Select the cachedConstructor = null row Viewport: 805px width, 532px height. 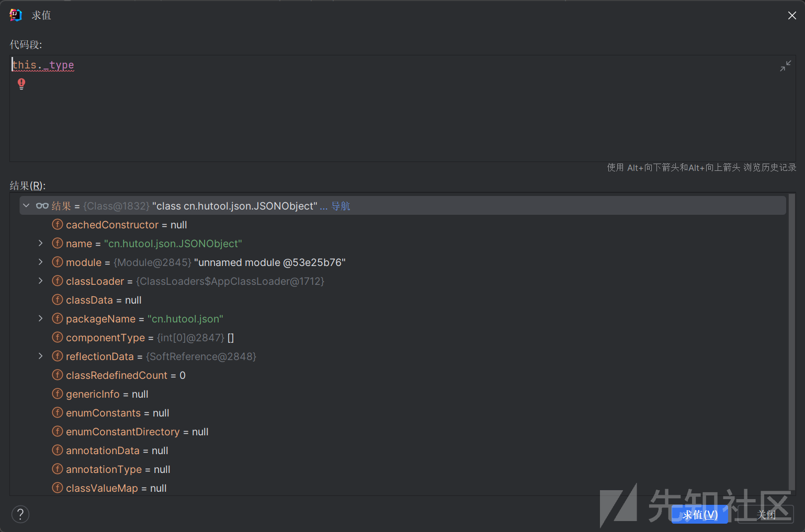pos(403,225)
